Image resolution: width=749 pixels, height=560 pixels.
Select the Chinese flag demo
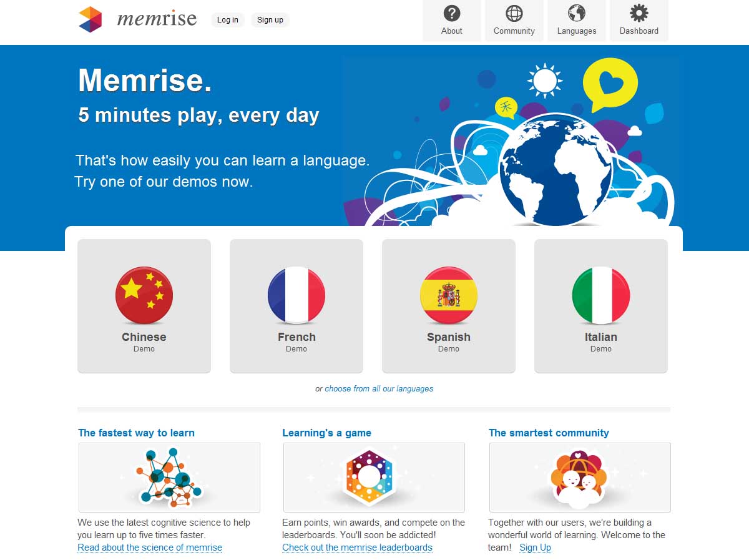[x=144, y=306]
